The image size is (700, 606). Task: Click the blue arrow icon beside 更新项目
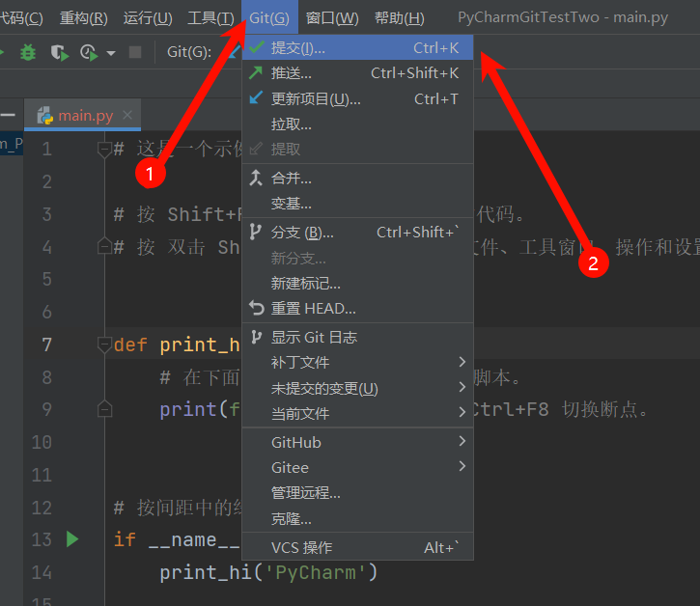tap(256, 97)
